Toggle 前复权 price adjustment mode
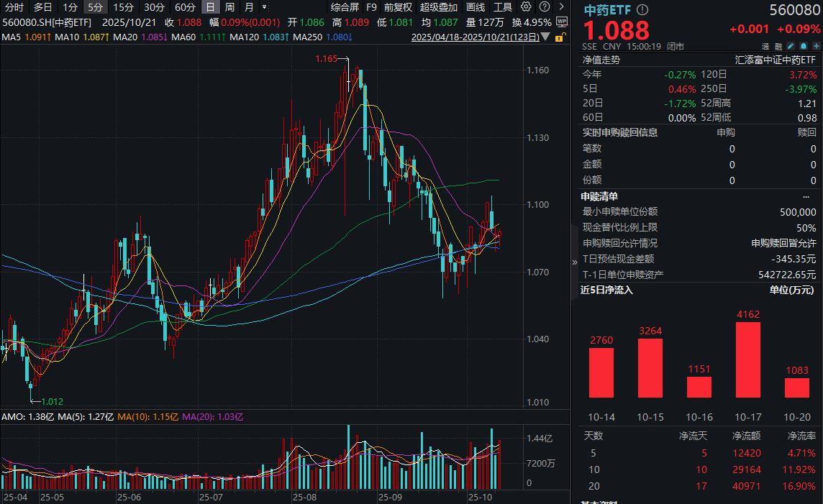This screenshot has height=504, width=823. (x=398, y=7)
